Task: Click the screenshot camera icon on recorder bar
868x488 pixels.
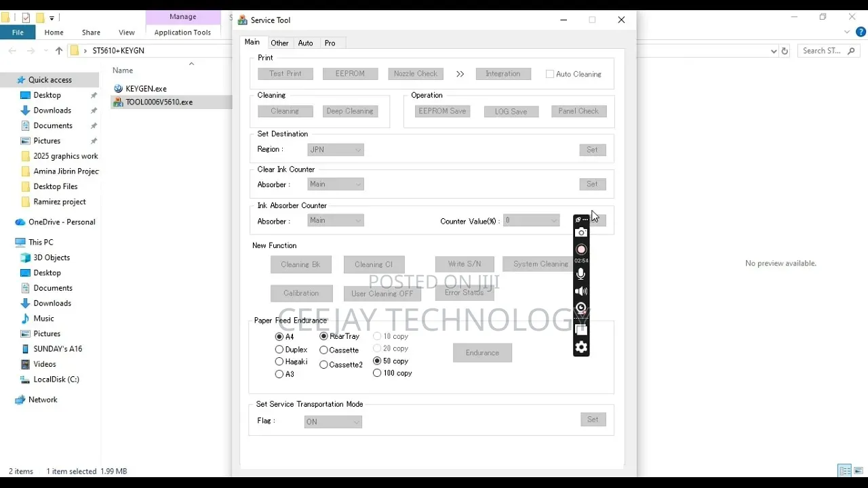Action: tap(581, 232)
